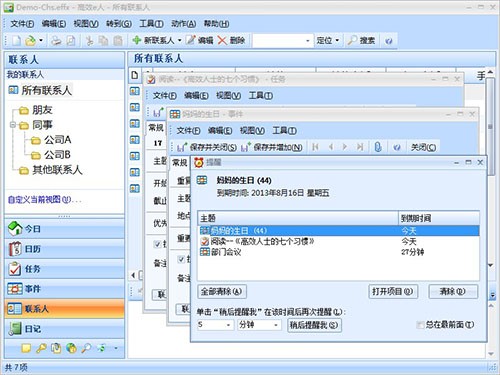
Task: Open the 新联系人 dropdown arrow
Action: pyautogui.click(x=180, y=41)
